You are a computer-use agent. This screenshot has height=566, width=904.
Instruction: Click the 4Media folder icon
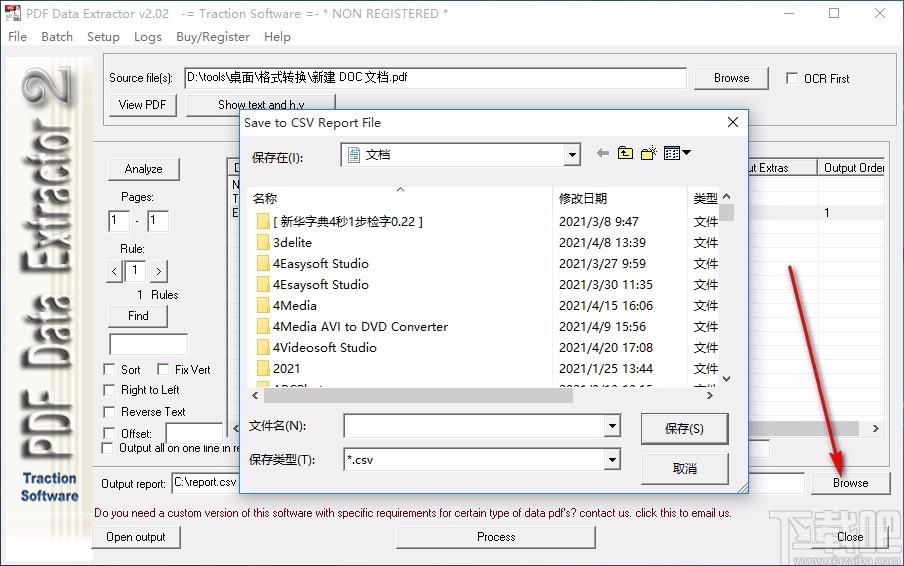263,305
